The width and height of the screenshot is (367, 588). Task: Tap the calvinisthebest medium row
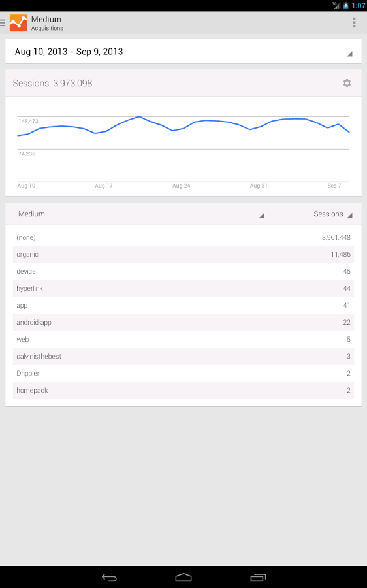183,356
